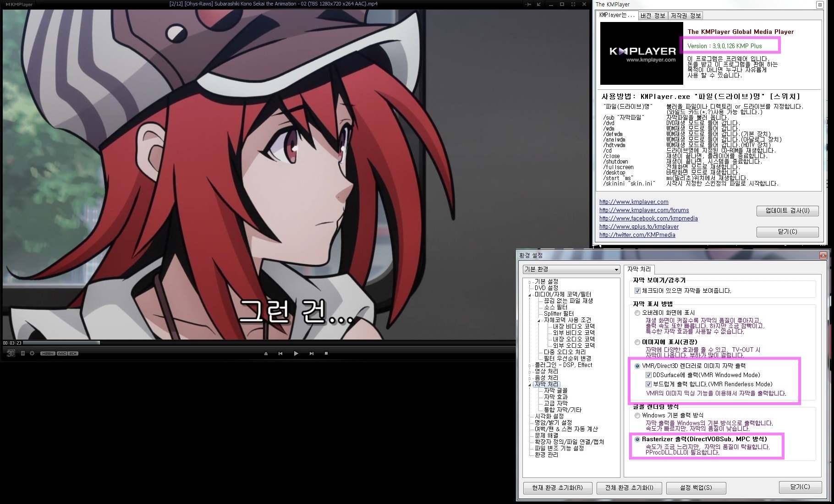
Task: Select Windows default output radio
Action: pos(637,416)
